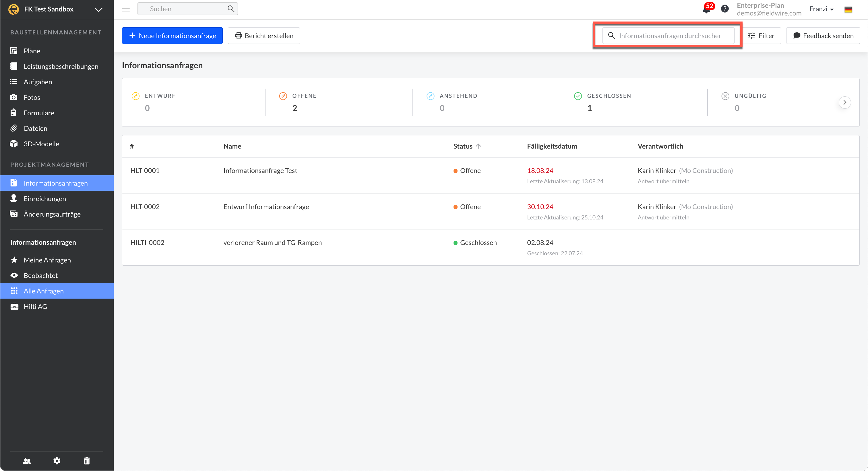Click the Fälligkeitsdatum column header

tap(552, 146)
